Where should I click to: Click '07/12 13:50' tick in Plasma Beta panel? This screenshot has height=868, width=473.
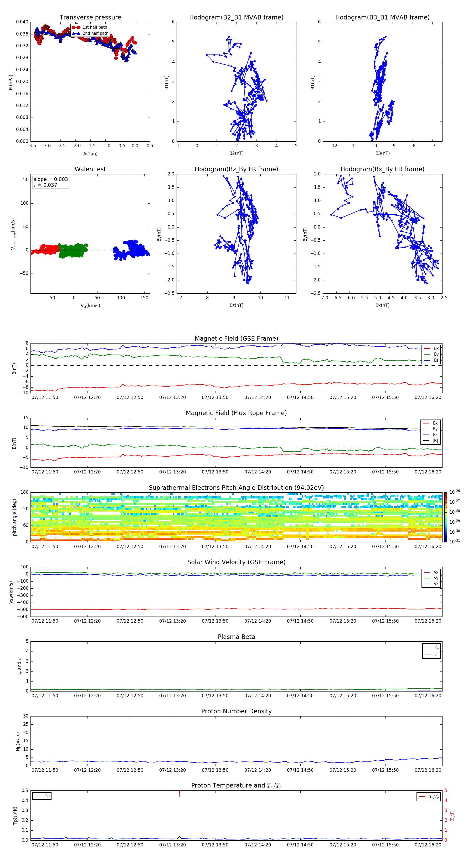[x=215, y=695]
